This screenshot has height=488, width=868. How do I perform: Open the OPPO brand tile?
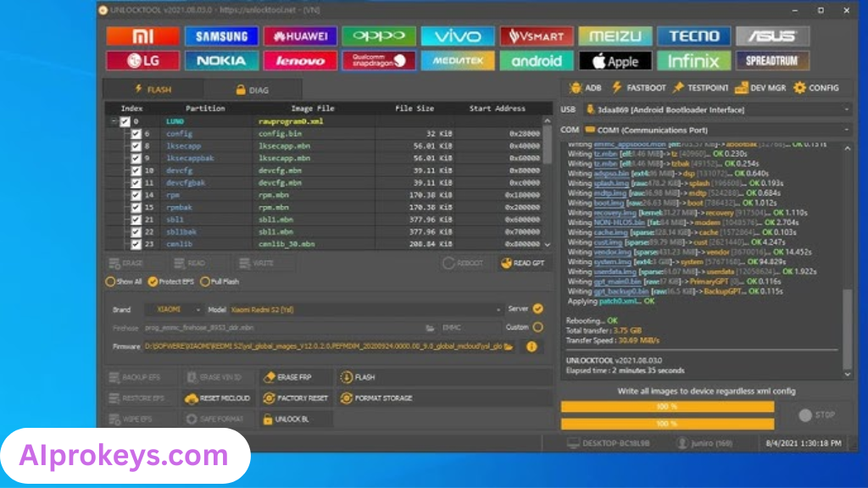[x=379, y=36]
